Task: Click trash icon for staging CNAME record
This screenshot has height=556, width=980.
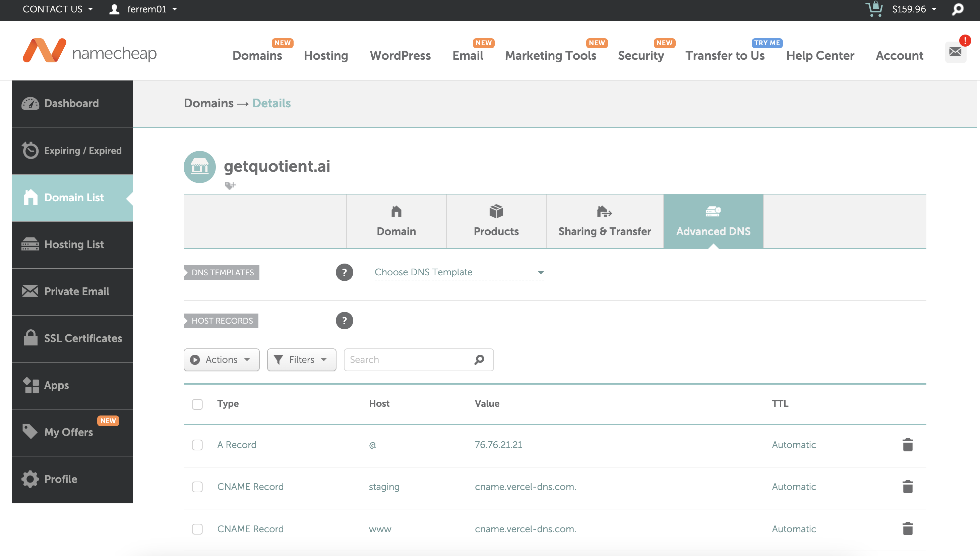Action: (907, 487)
